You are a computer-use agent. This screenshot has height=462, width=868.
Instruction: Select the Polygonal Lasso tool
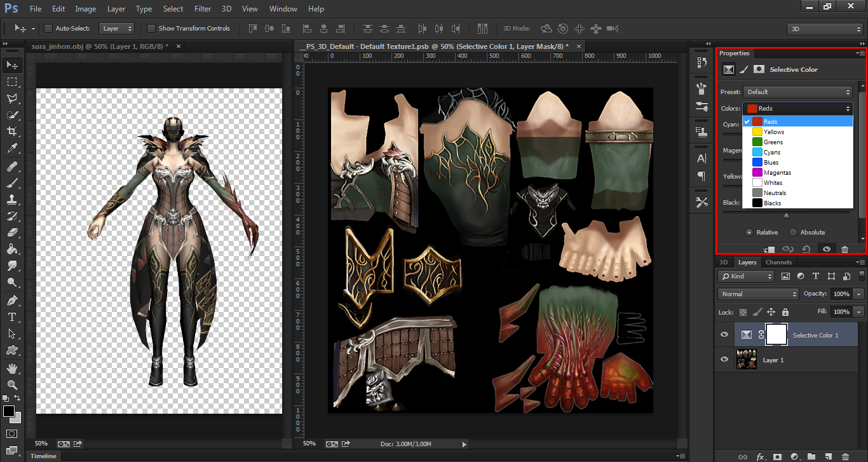pyautogui.click(x=12, y=99)
